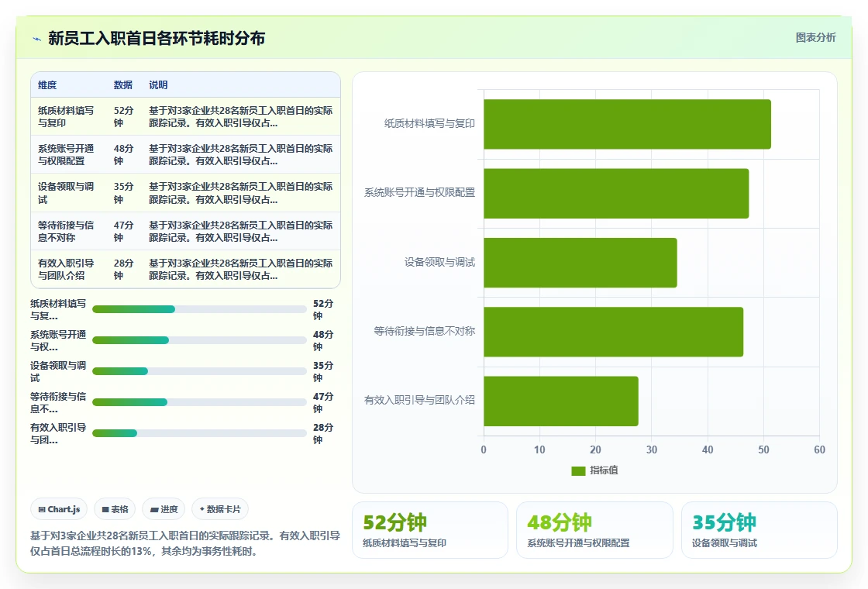This screenshot has width=868, height=589.
Task: Toggle the 指标值 legend swatch
Action: point(578,470)
